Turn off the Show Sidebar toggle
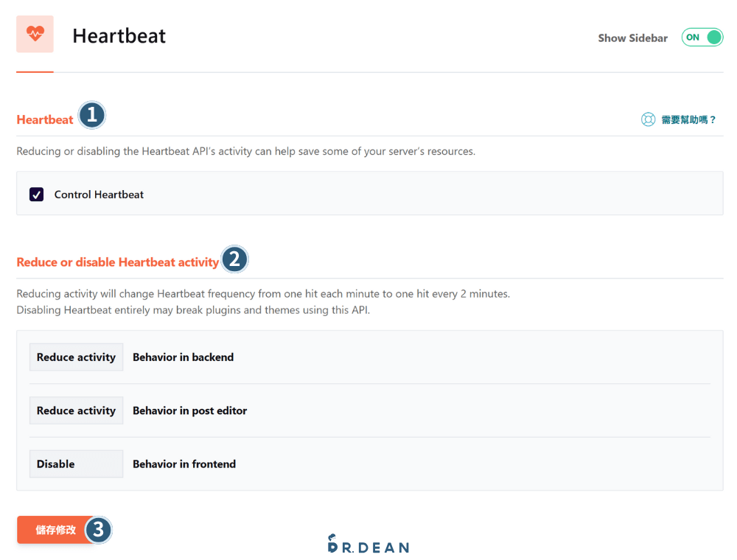737x560 pixels. coord(702,38)
